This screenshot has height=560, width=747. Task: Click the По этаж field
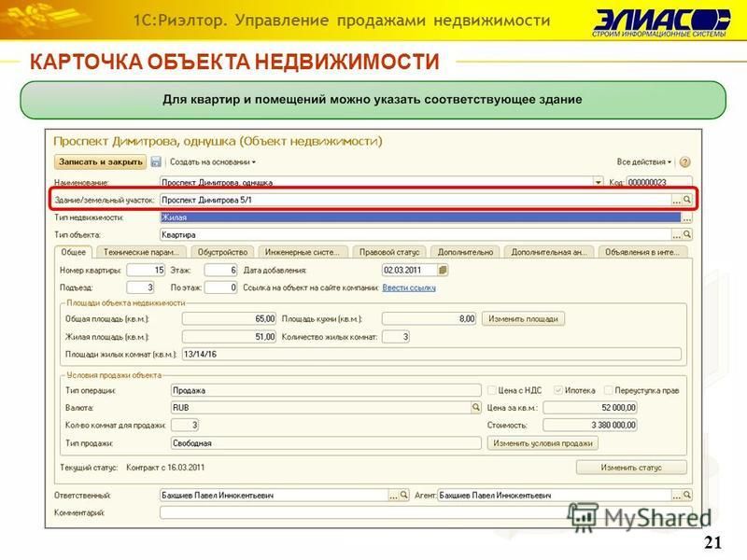[x=220, y=287]
